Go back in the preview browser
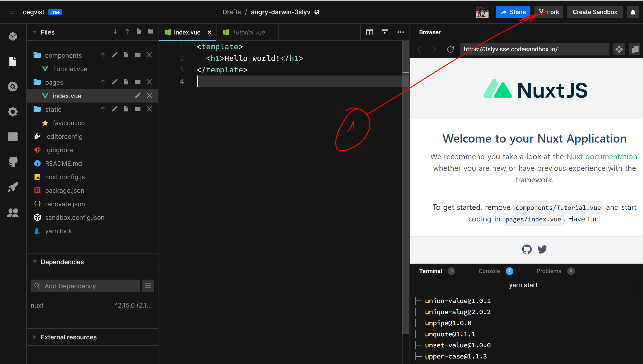643x364 pixels. (x=419, y=49)
